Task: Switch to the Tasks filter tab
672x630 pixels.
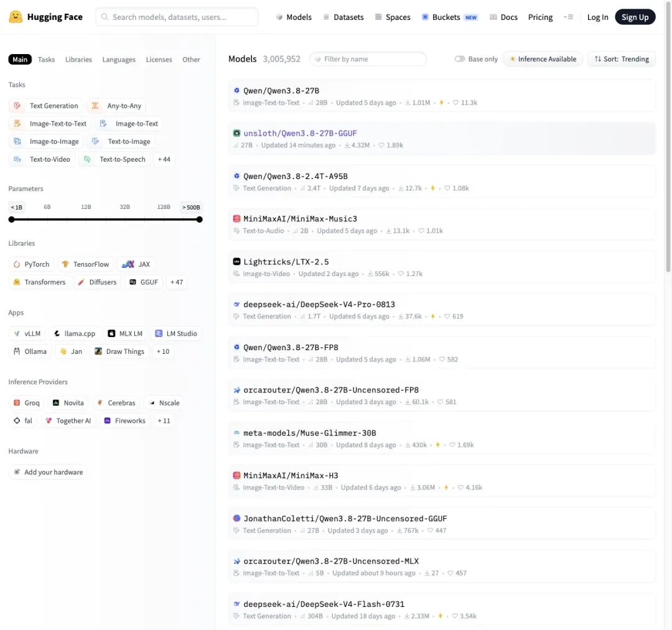Action: (46, 60)
